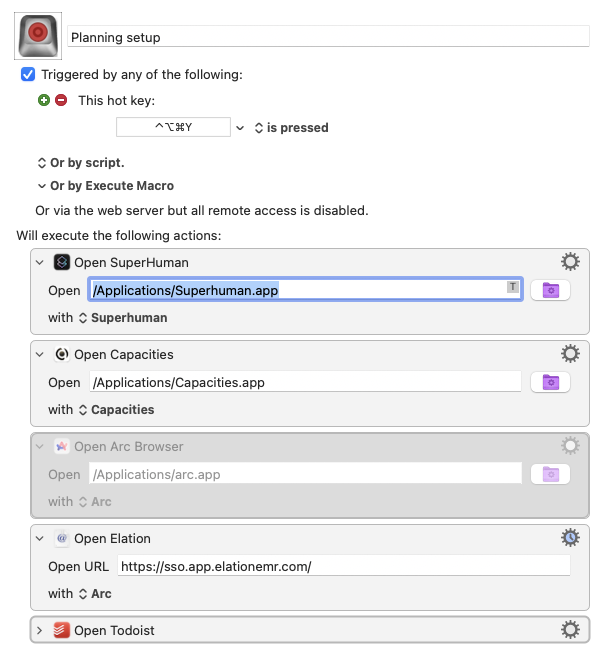Open the hot key dropdown chevron
The image size is (604, 671).
pyautogui.click(x=240, y=128)
